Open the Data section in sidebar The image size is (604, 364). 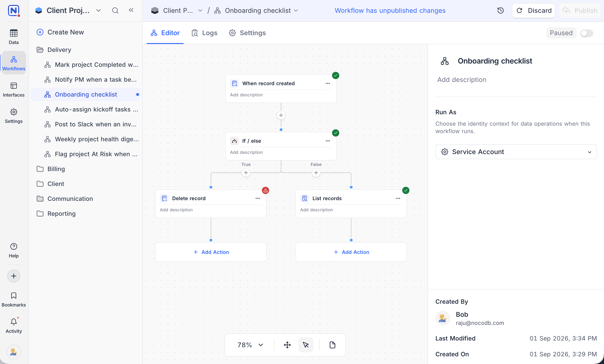click(x=14, y=37)
